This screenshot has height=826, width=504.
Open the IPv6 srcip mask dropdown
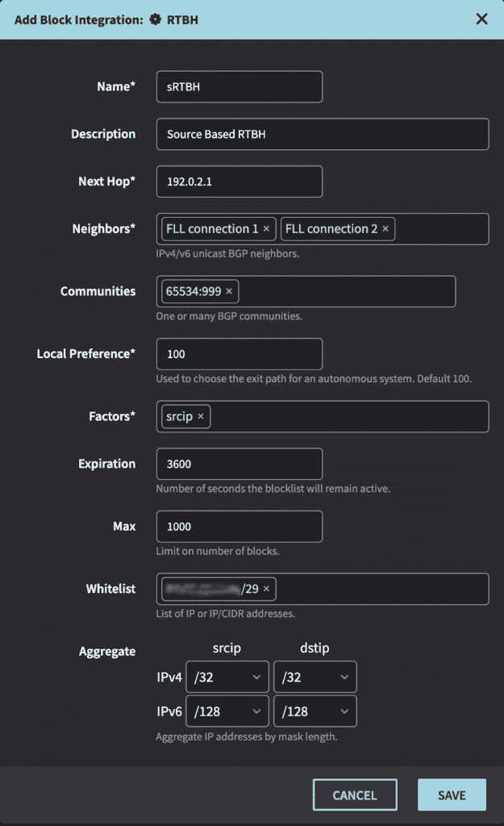[x=227, y=711]
